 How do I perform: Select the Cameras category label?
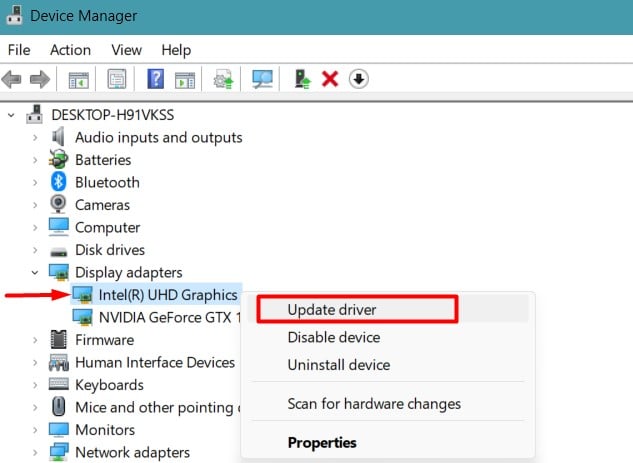pyautogui.click(x=103, y=205)
